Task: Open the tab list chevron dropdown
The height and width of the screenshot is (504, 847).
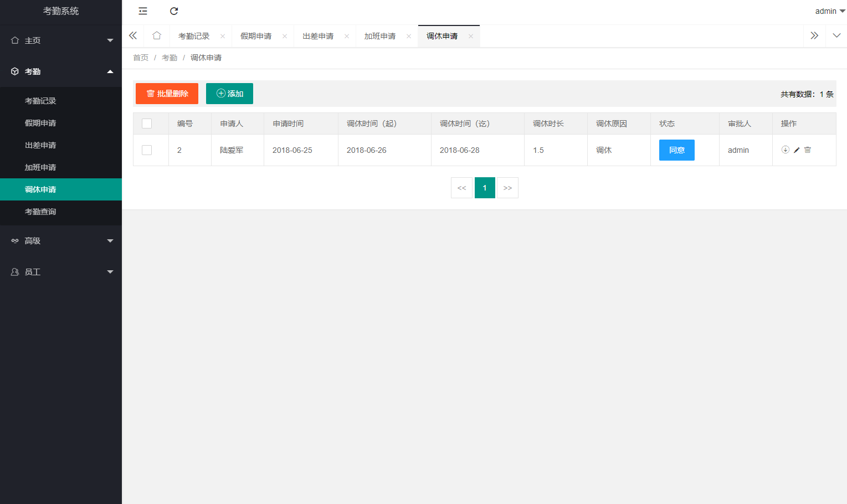Action: 836,35
